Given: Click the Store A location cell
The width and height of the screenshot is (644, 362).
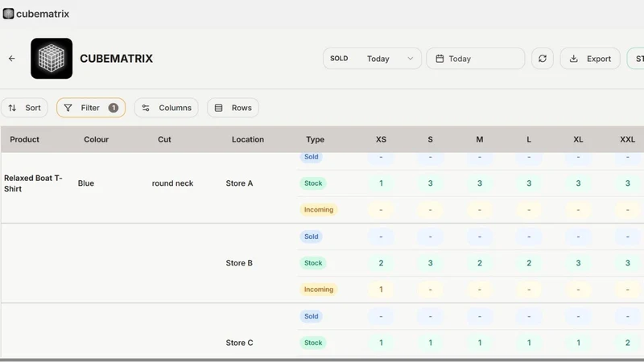Looking at the screenshot, I should [x=239, y=183].
